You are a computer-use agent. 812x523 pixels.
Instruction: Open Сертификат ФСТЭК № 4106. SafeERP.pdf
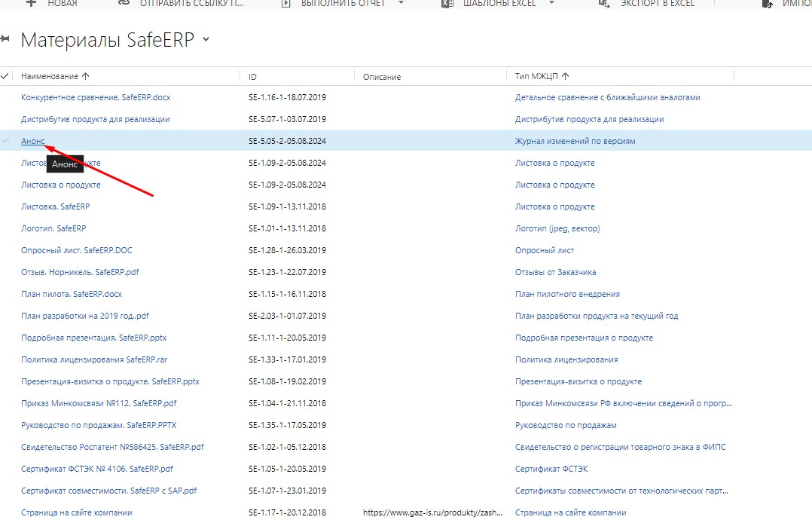[97, 469]
